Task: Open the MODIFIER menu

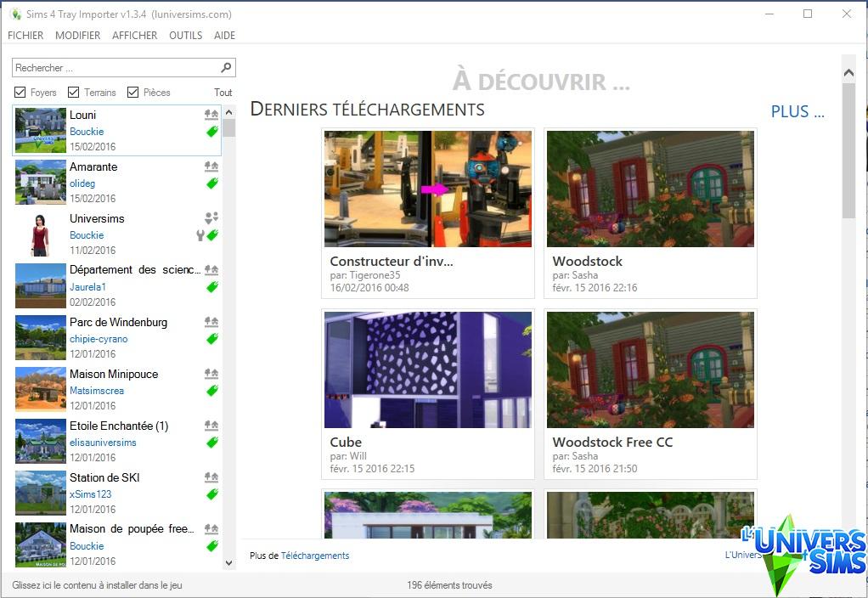Action: [x=77, y=36]
